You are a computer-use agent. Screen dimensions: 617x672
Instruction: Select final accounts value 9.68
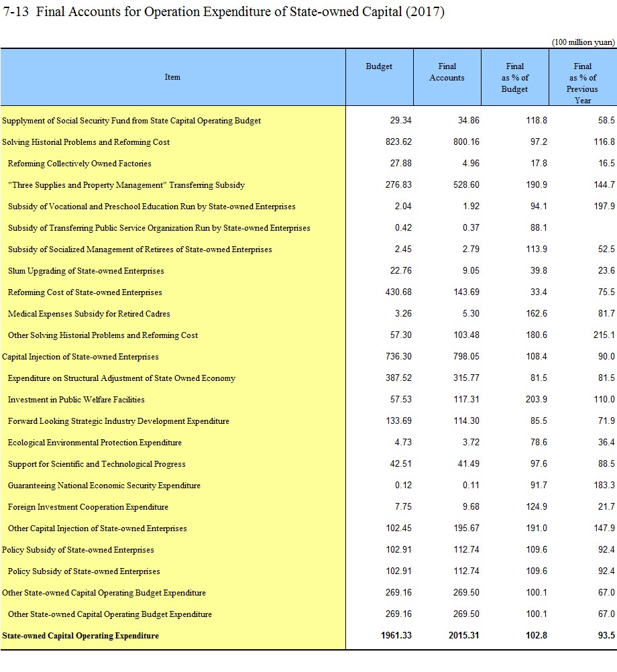click(x=471, y=506)
